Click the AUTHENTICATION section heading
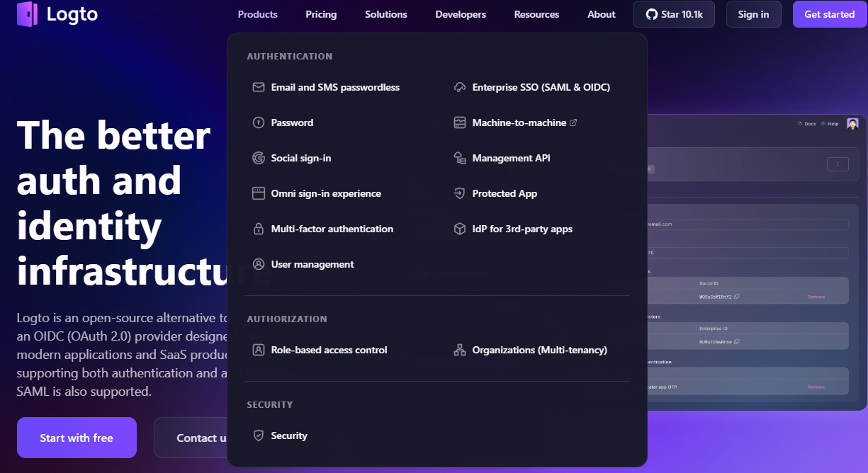This screenshot has width=868, height=473. 289,56
